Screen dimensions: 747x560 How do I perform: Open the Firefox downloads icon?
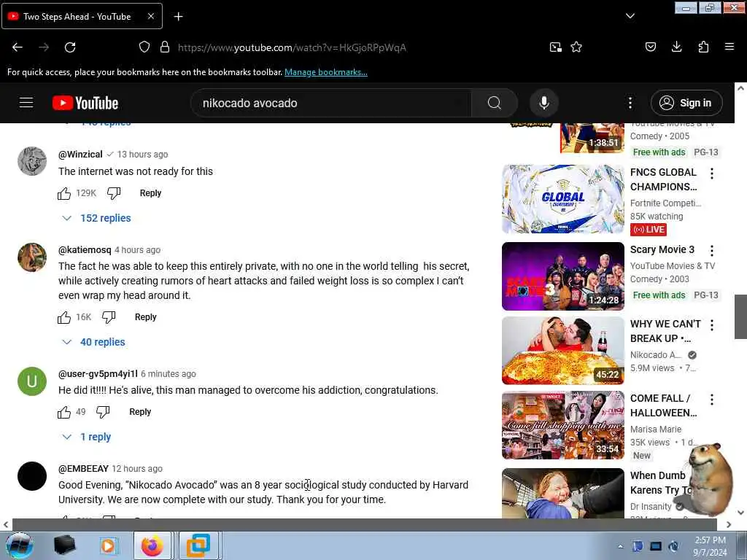click(676, 47)
